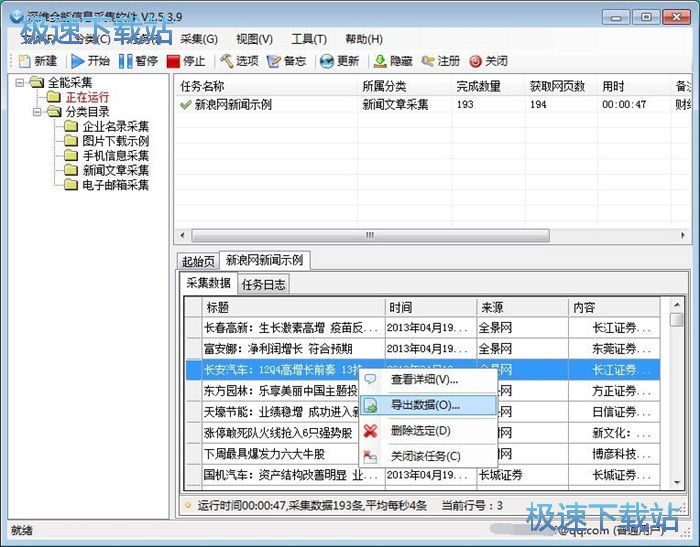
Task: Choose 查看详细(V)... in context menu
Action: coord(429,380)
